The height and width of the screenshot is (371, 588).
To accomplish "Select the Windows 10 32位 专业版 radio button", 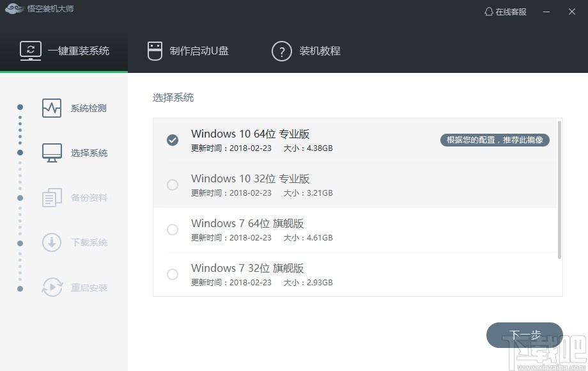I will point(173,185).
